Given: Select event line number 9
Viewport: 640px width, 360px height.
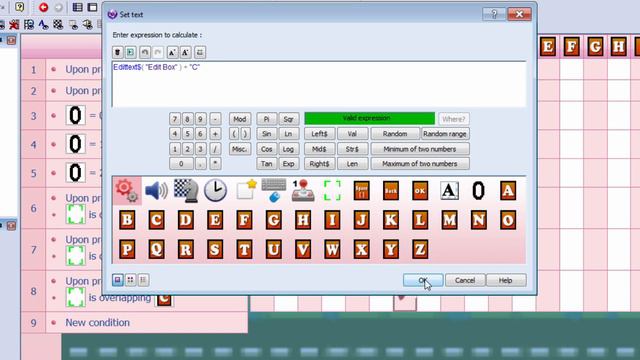Looking at the screenshot, I should click(33, 323).
